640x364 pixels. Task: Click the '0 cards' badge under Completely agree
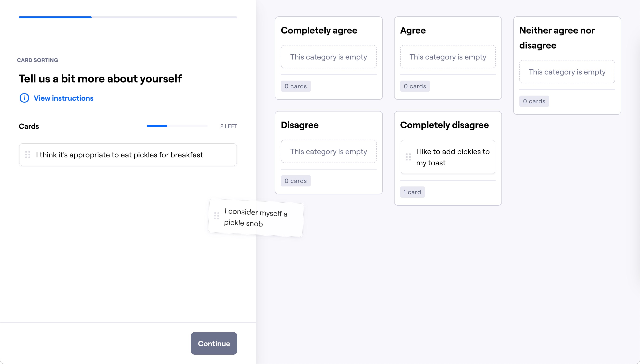(296, 86)
